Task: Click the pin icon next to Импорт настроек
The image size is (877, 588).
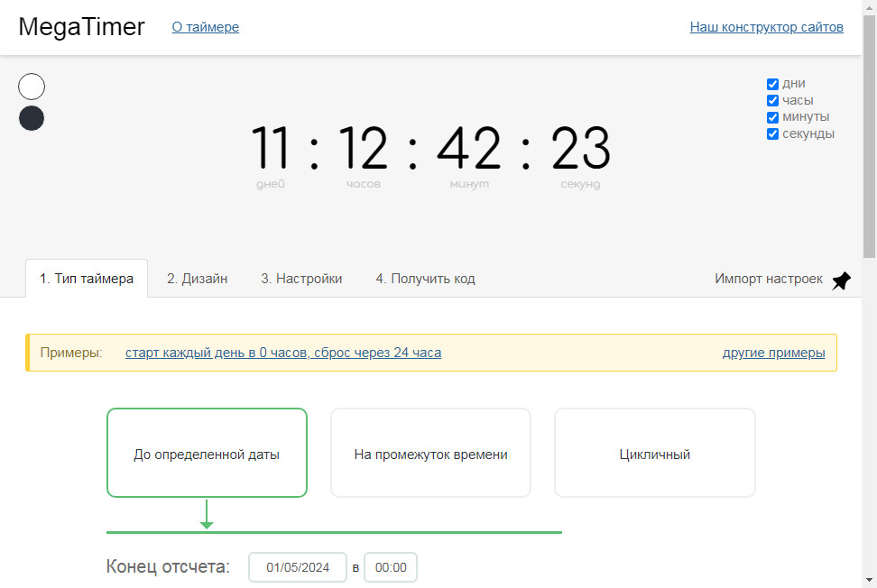Action: coord(841,280)
